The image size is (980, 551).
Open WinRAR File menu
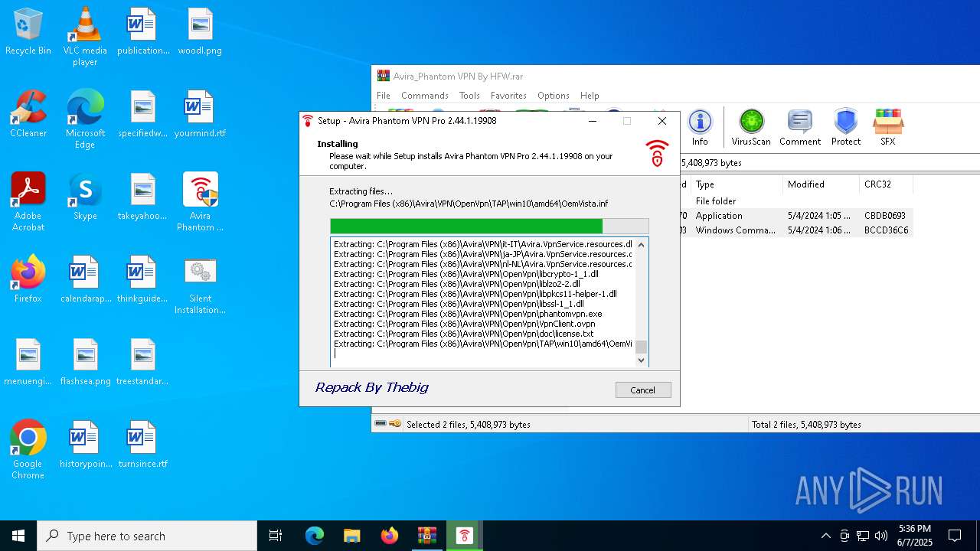(x=384, y=96)
